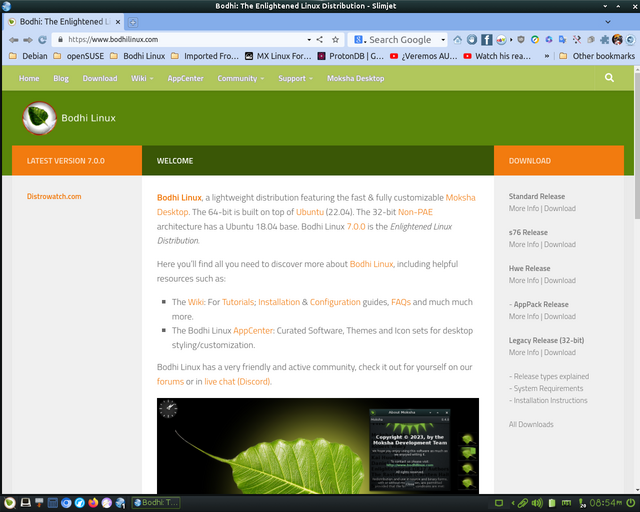Click the shield extension icon
The width and height of the screenshot is (640, 512).
(x=521, y=40)
